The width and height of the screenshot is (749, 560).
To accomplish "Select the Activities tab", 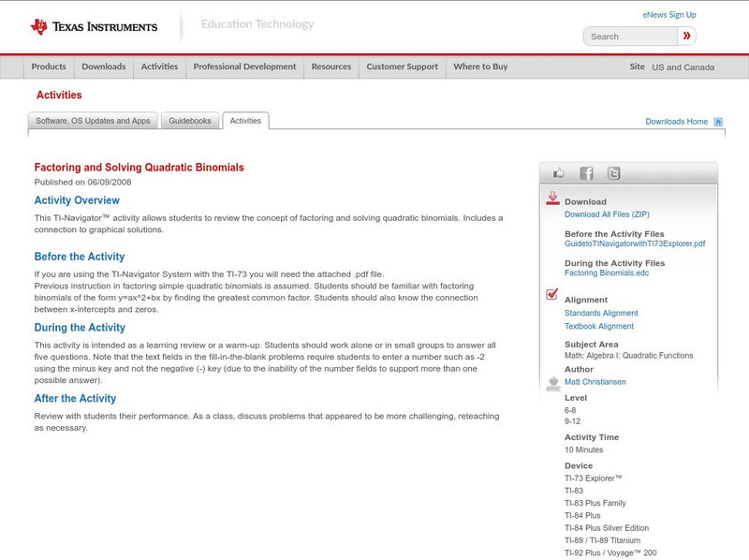I will tap(245, 121).
